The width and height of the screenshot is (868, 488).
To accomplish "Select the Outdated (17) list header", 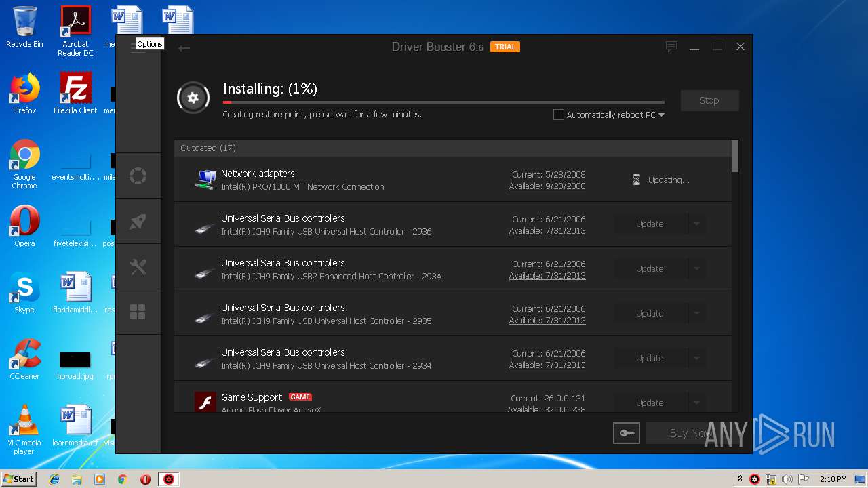I will [452, 148].
